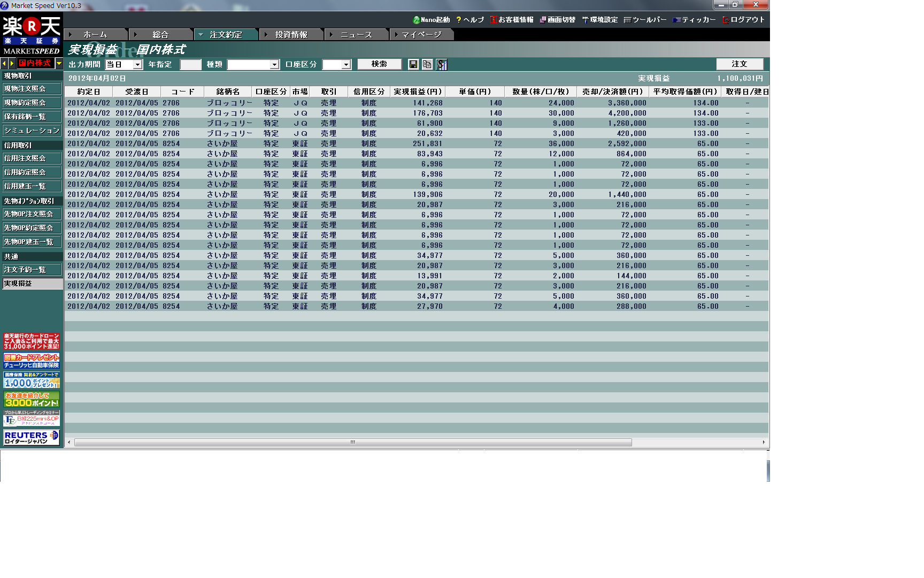Open 注文予約一覧 in the sidebar
The height and width of the screenshot is (578, 924).
click(x=32, y=270)
